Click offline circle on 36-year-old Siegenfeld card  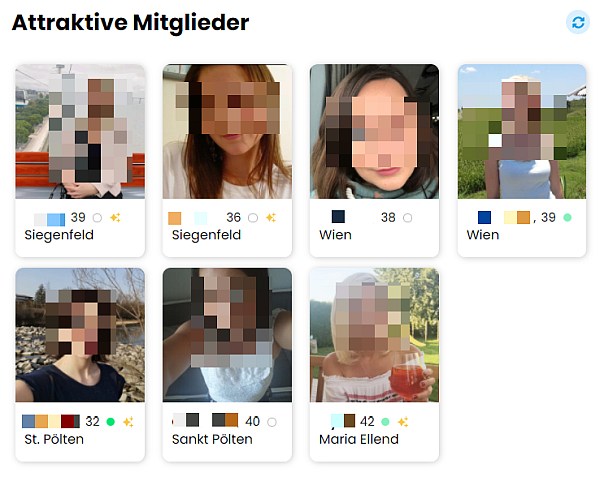coord(253,218)
